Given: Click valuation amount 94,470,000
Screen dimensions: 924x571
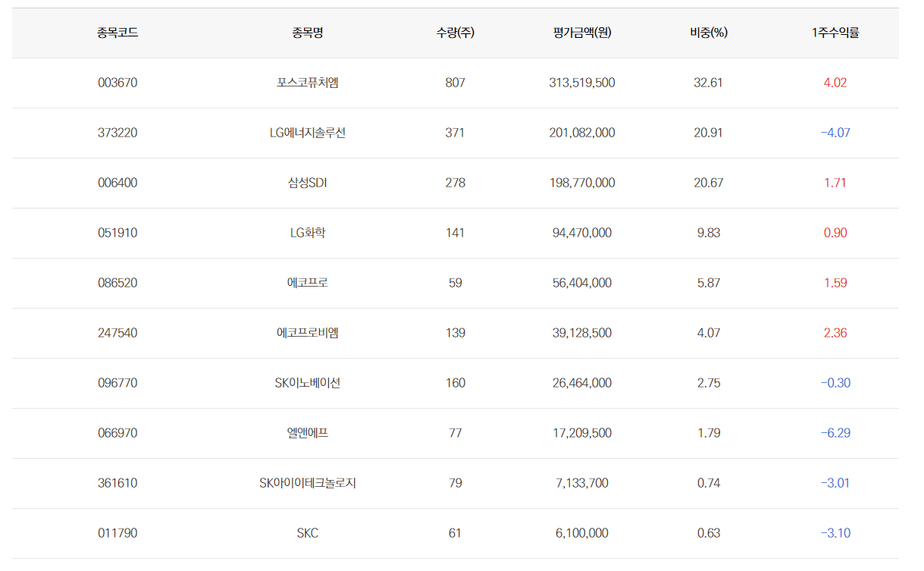Looking at the screenshot, I should [x=582, y=233].
